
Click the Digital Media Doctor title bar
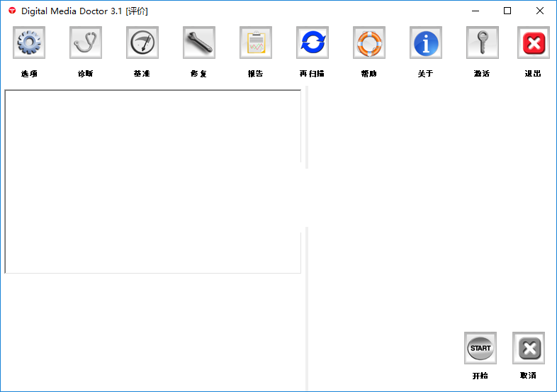coord(248,11)
